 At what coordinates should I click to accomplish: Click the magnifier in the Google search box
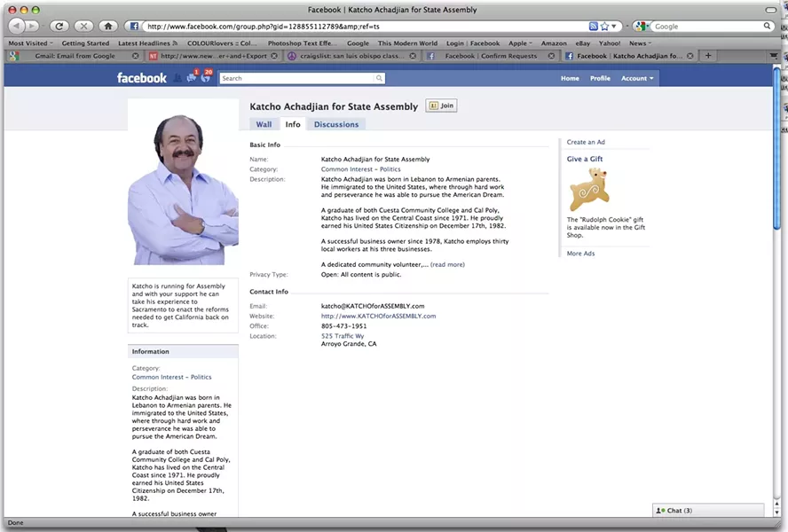[x=767, y=26]
